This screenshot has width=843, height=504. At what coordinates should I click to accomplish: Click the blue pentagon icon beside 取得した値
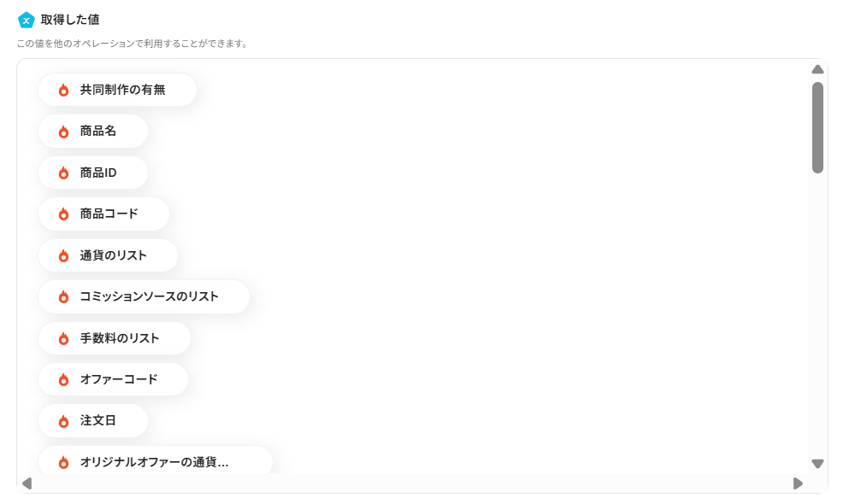26,21
